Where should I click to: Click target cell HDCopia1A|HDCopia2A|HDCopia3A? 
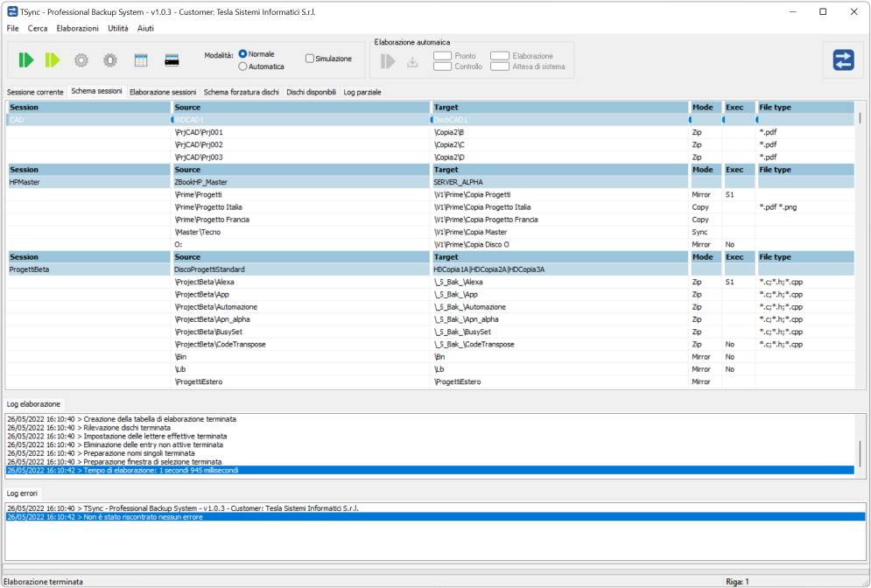[560, 269]
